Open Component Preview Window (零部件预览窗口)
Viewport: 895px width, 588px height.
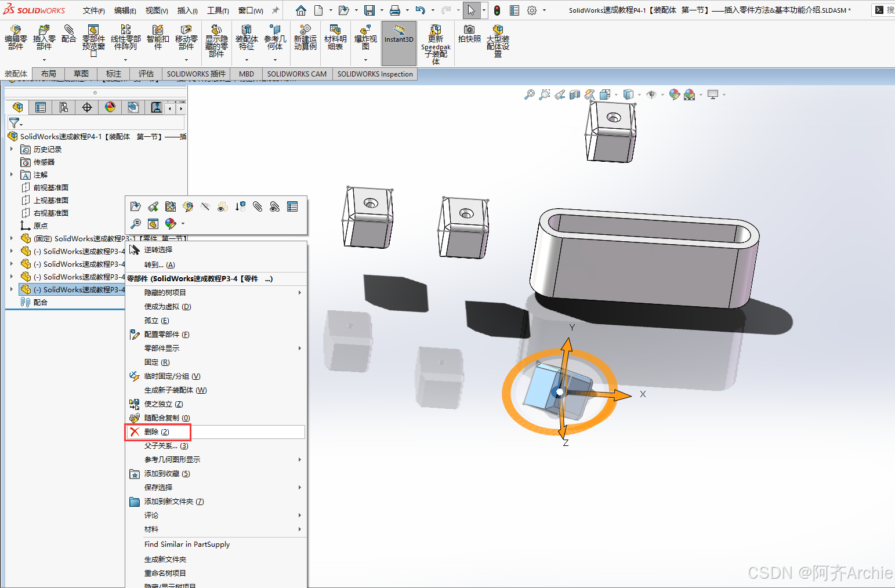point(93,41)
